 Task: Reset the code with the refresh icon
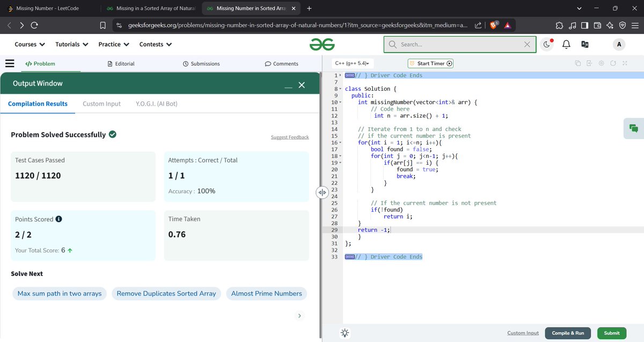pos(613,63)
